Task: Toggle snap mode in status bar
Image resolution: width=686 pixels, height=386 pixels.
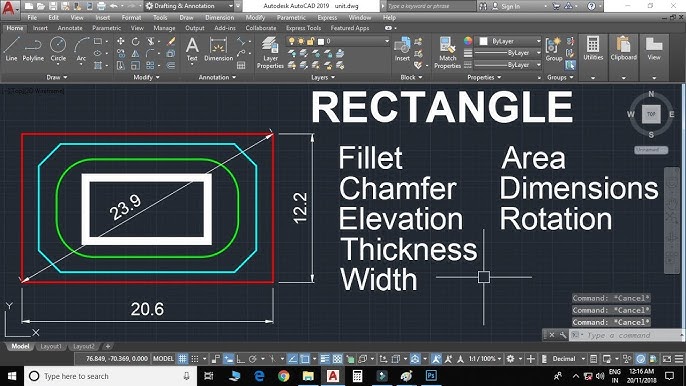Action: tap(195, 359)
